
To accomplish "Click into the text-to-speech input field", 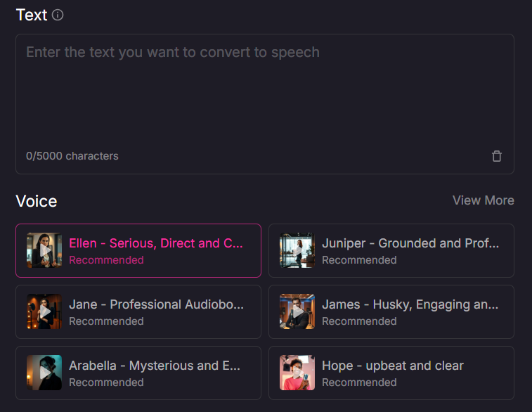I will point(265,104).
